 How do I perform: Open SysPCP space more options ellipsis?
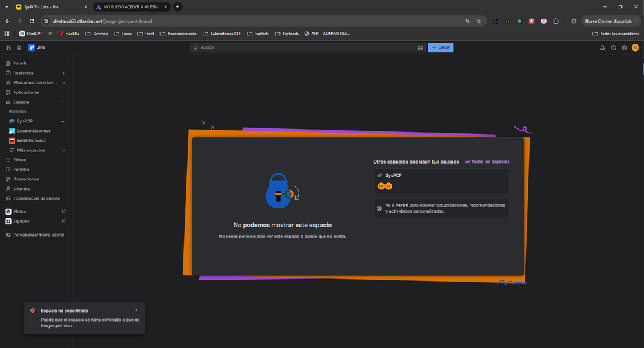click(63, 121)
